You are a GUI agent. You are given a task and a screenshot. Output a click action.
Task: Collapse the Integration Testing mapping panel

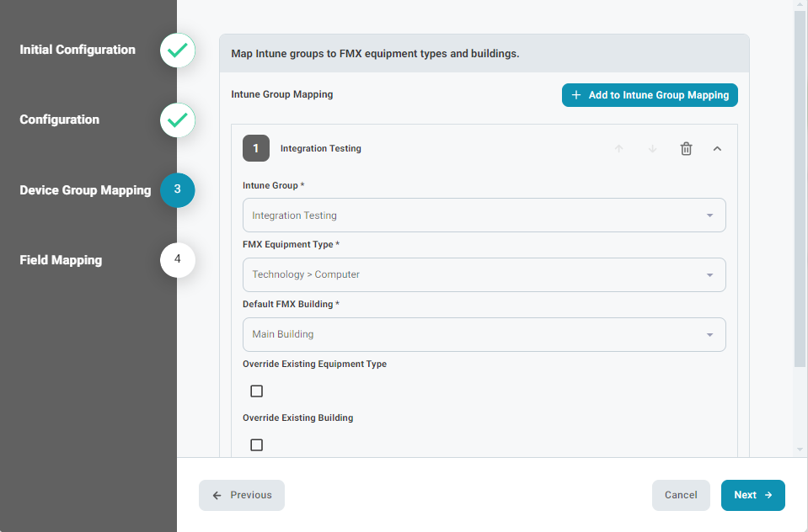click(717, 149)
